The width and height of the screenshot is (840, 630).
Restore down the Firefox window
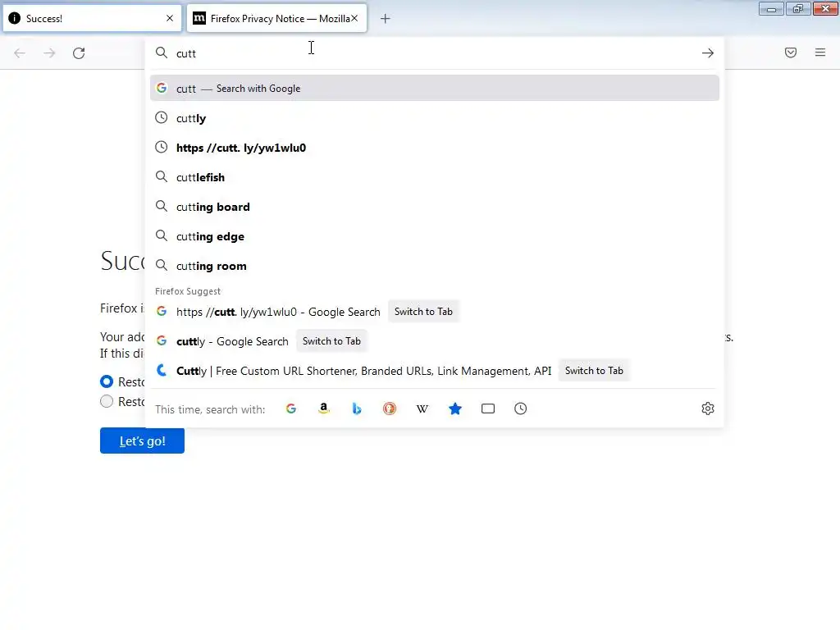798,9
